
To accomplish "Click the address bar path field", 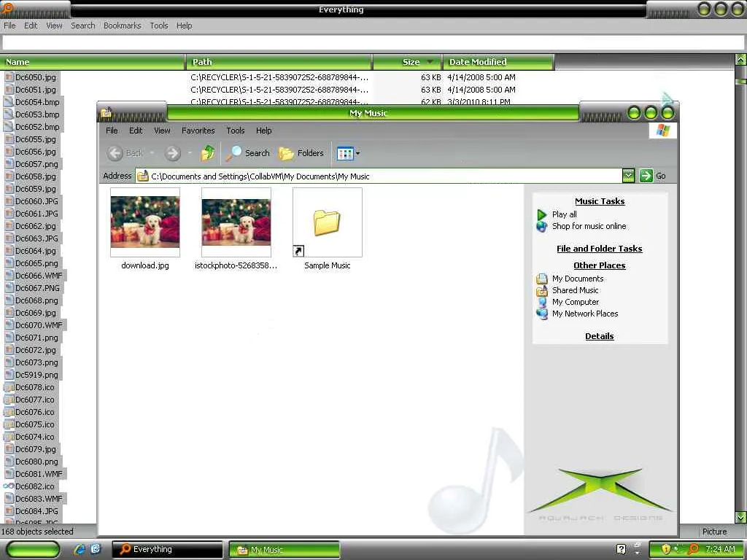I will click(x=379, y=176).
